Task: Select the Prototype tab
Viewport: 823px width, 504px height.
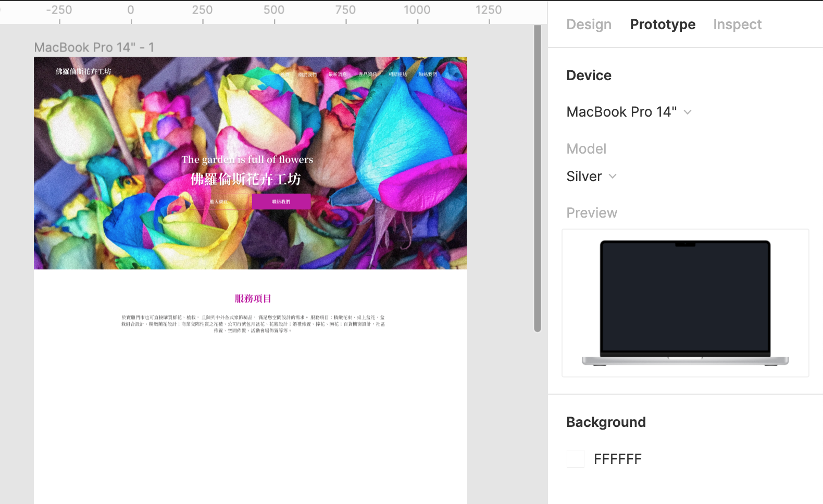Action: pos(663,24)
